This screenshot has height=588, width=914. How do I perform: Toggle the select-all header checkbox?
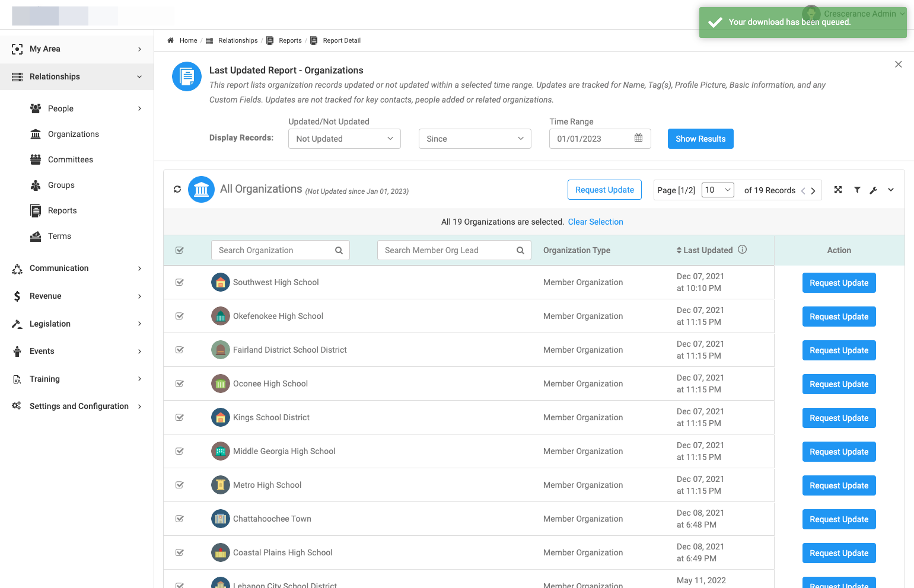click(x=180, y=250)
